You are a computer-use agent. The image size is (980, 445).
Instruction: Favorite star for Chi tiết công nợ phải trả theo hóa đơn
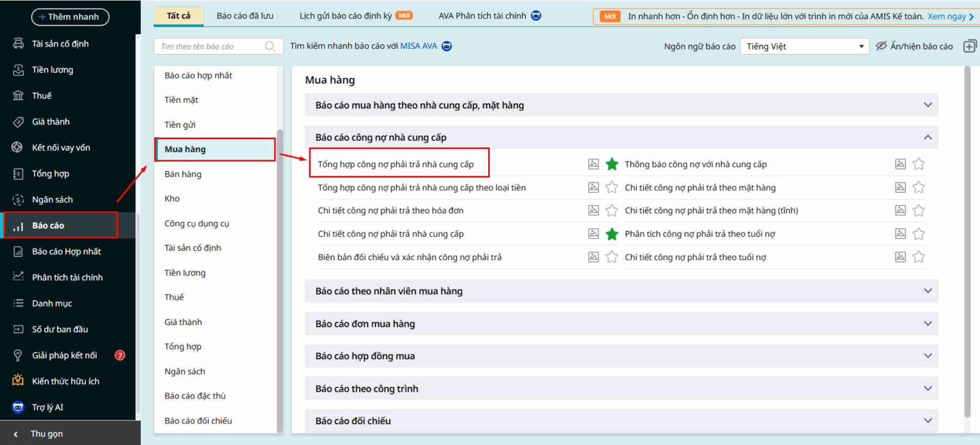(612, 211)
